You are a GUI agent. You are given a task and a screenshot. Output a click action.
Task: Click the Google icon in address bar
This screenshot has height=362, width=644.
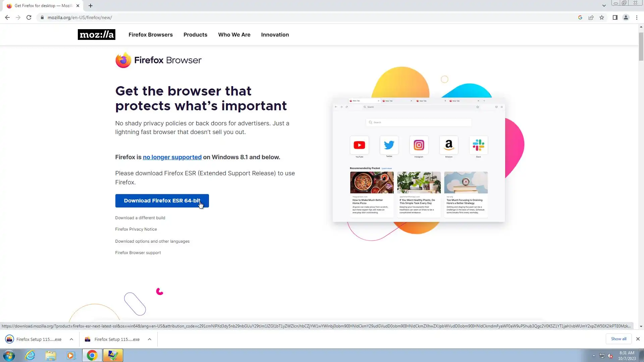(x=580, y=17)
